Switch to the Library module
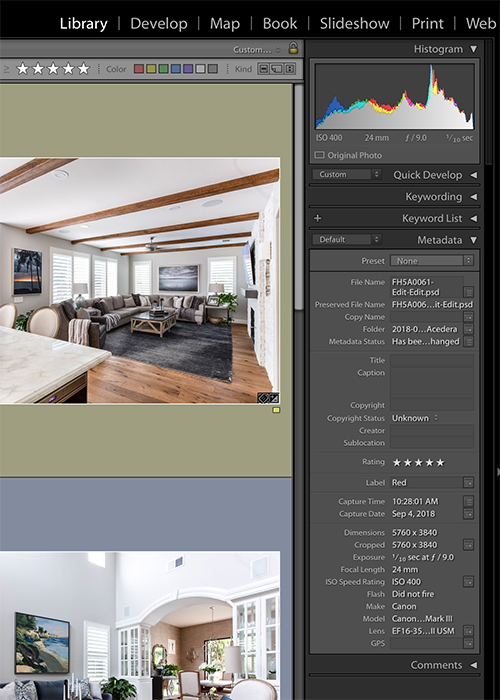This screenshot has height=700, width=500. click(83, 23)
